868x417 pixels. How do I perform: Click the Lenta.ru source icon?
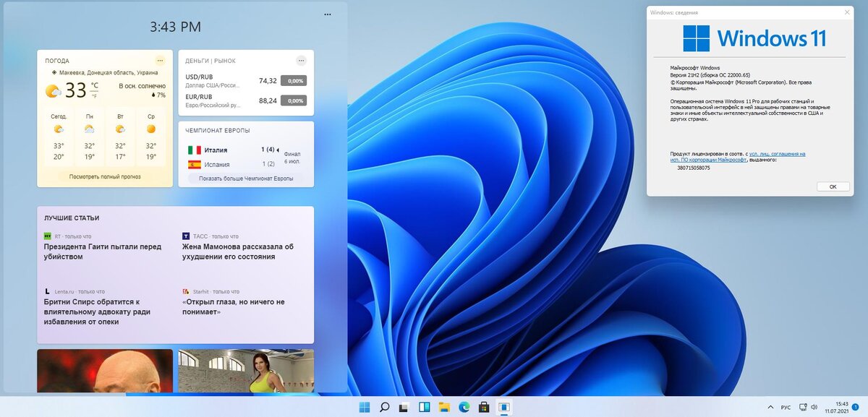(47, 291)
